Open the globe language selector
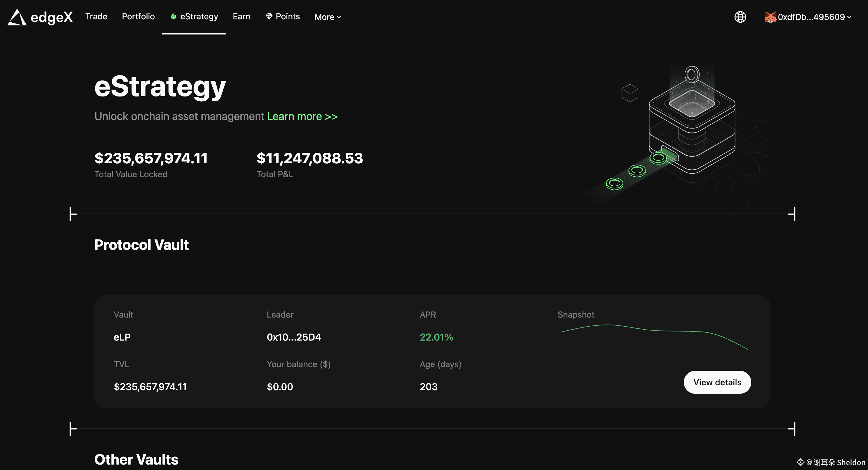Screen dimensions: 868x470 click(740, 17)
